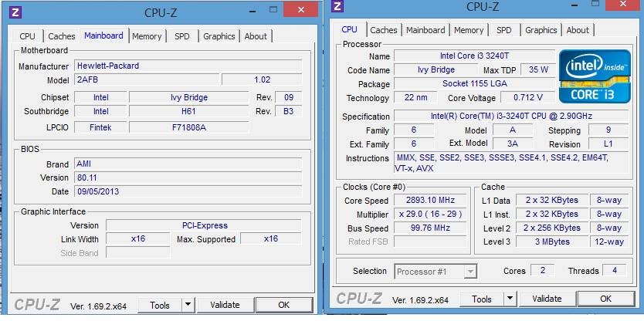The image size is (644, 321).
Task: Click the Intel Core i3 3240T name field
Action: click(x=474, y=56)
